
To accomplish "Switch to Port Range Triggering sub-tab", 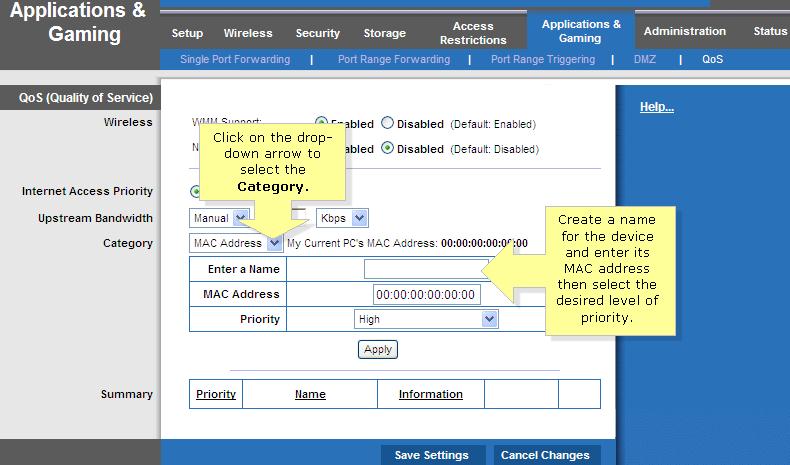I will [x=543, y=59].
